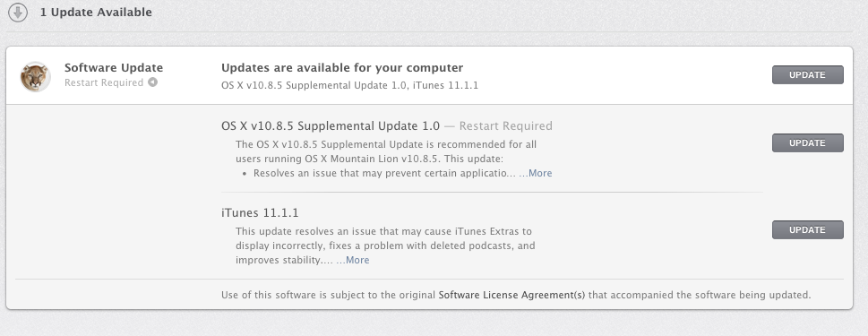The height and width of the screenshot is (336, 868).
Task: Click the iTunes Extras description paragraph
Action: tap(385, 246)
